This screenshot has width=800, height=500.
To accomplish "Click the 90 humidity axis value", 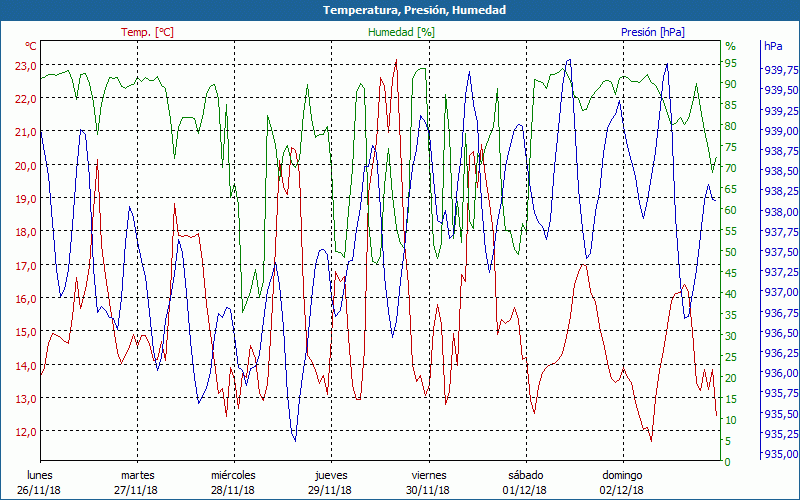I will click(x=731, y=84).
